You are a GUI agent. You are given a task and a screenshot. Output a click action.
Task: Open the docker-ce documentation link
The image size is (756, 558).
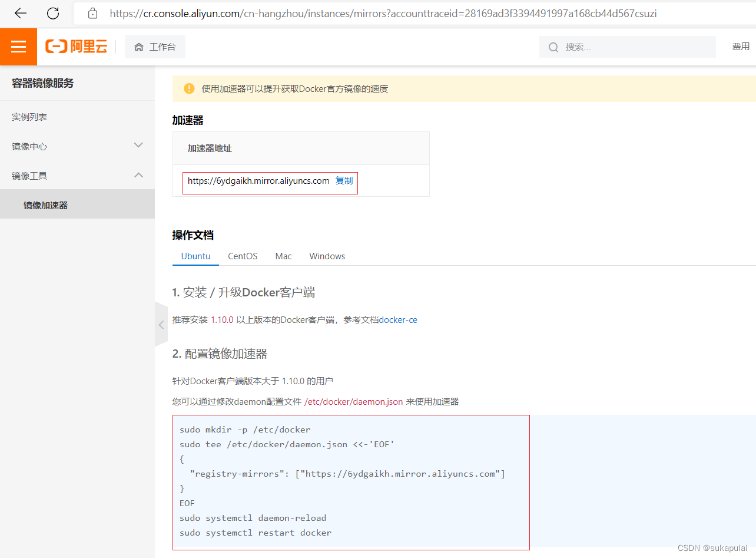tap(398, 320)
